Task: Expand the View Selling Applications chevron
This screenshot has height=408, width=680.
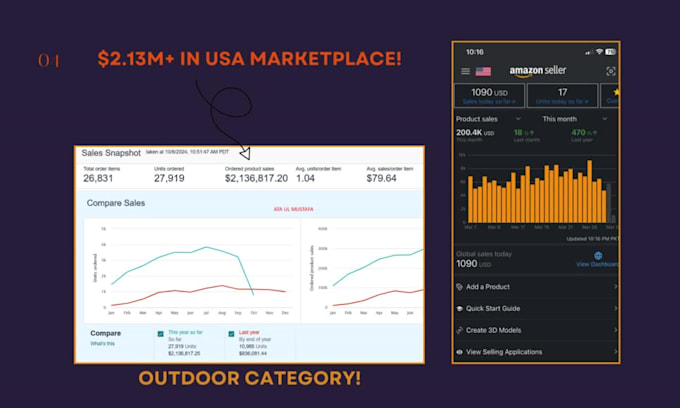Action: click(x=615, y=352)
